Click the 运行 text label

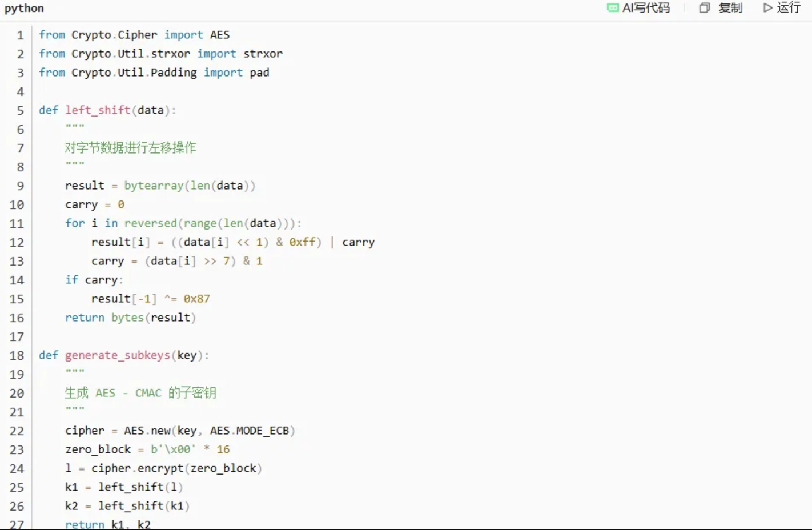click(x=789, y=8)
